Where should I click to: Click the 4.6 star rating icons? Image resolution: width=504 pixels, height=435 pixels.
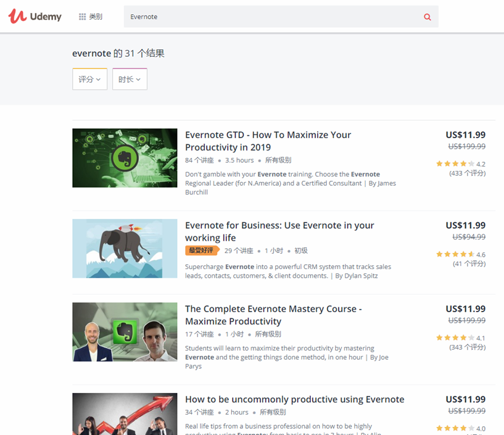[x=455, y=254]
